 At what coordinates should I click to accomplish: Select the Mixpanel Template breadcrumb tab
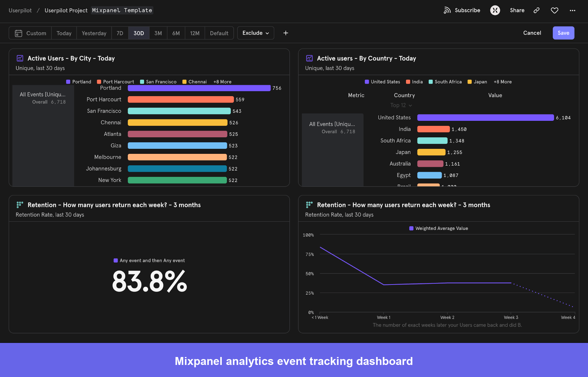(122, 10)
